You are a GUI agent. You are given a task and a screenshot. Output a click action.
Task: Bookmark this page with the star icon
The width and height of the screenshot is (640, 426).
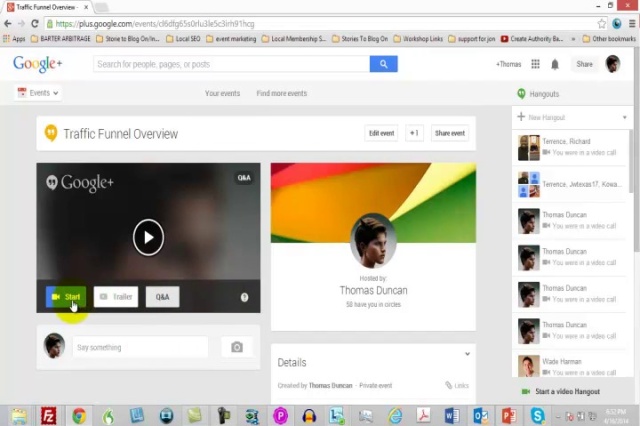[602, 24]
